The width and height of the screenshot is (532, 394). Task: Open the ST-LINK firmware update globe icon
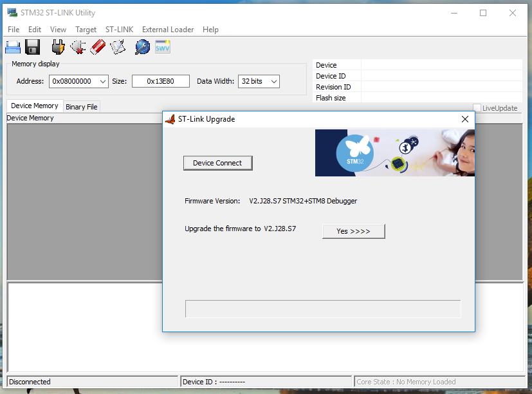(142, 47)
